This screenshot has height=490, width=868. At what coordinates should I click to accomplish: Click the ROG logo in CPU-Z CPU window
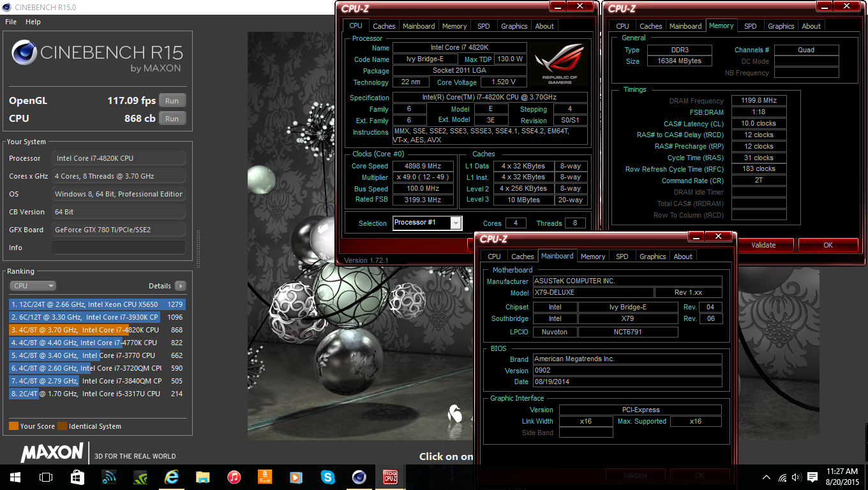pyautogui.click(x=559, y=64)
